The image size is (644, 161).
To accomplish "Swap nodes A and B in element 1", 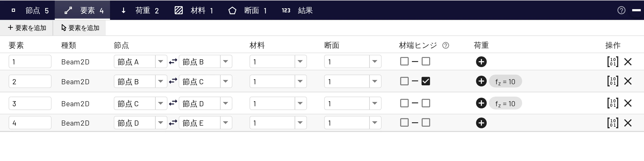I will pos(173,62).
